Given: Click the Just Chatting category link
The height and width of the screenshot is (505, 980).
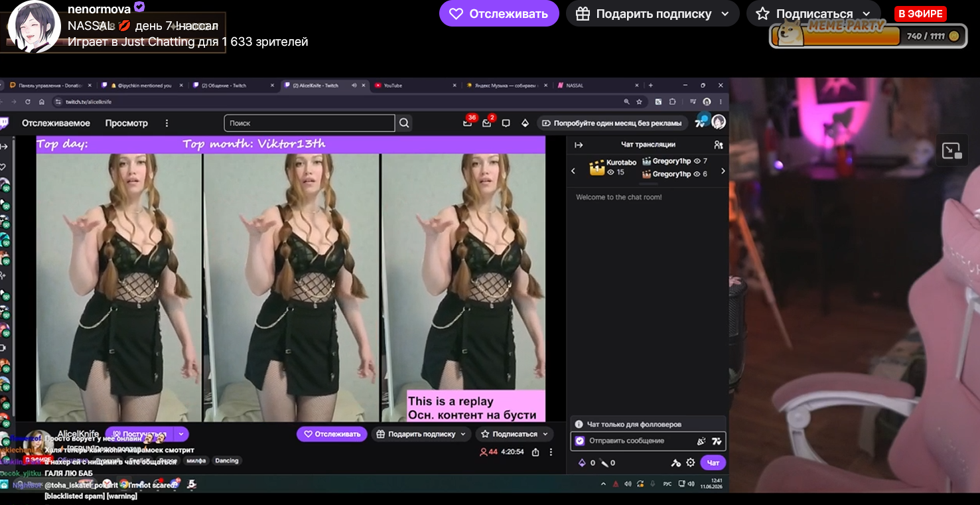Looking at the screenshot, I should pyautogui.click(x=157, y=42).
